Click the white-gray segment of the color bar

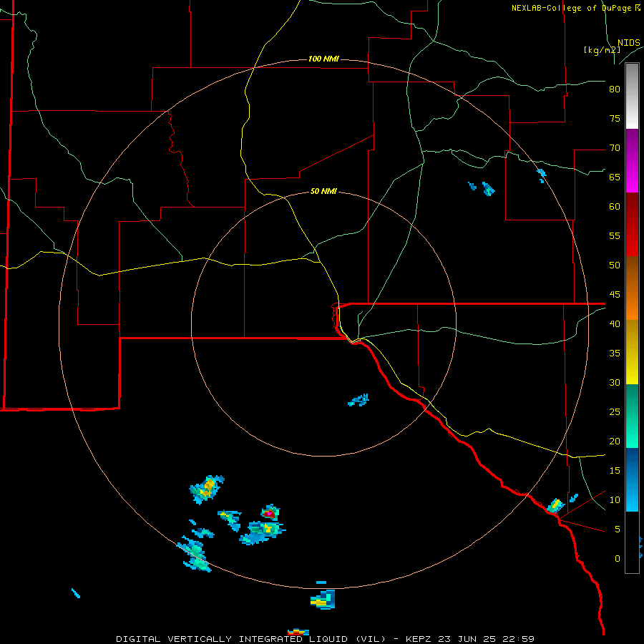point(632,97)
